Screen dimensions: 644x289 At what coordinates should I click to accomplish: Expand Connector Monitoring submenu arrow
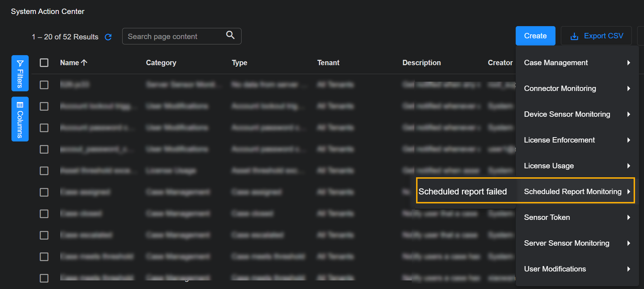(629, 88)
